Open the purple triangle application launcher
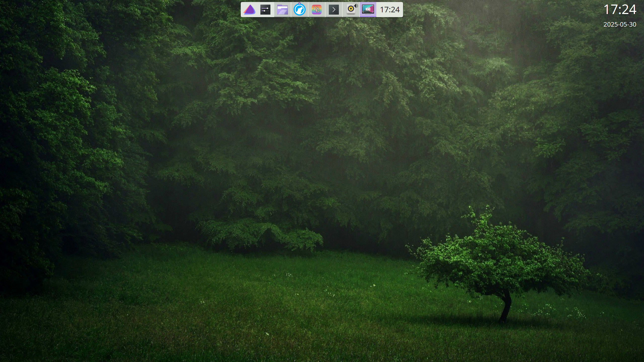The height and width of the screenshot is (362, 644). pyautogui.click(x=249, y=10)
